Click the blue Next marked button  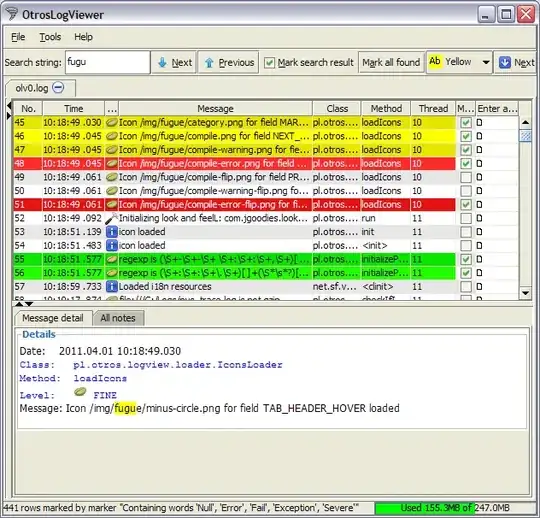(x=516, y=62)
